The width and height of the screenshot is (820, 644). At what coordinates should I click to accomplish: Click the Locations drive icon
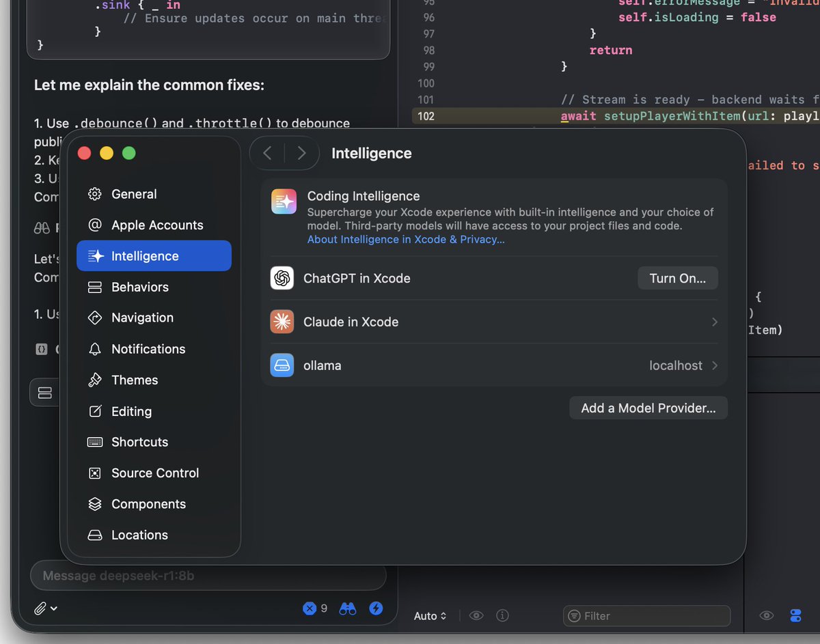point(95,535)
